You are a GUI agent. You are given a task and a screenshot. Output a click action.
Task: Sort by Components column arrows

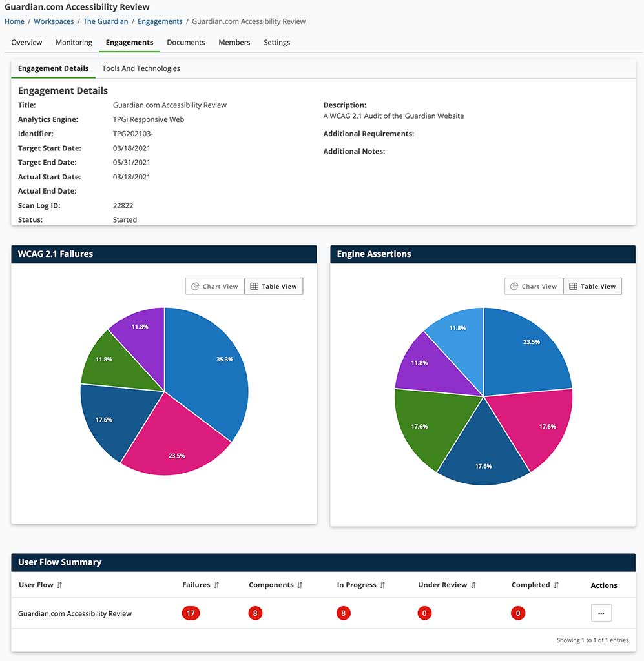coord(300,585)
